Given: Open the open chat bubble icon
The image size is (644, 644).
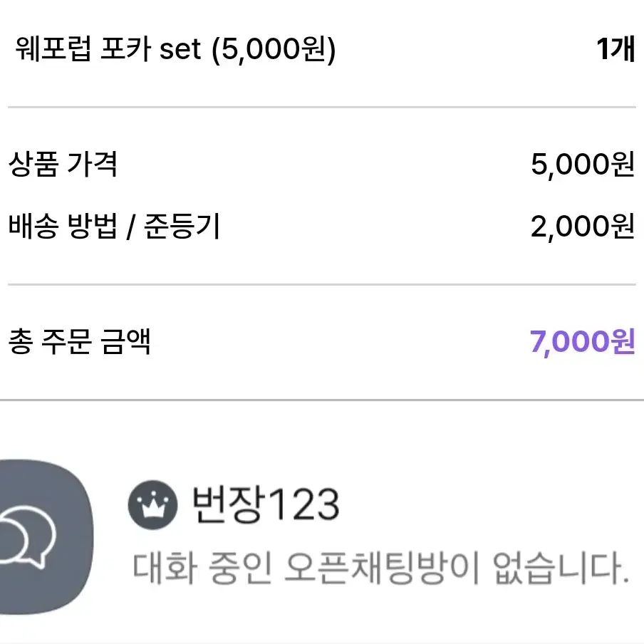Looking at the screenshot, I should (x=27, y=538).
